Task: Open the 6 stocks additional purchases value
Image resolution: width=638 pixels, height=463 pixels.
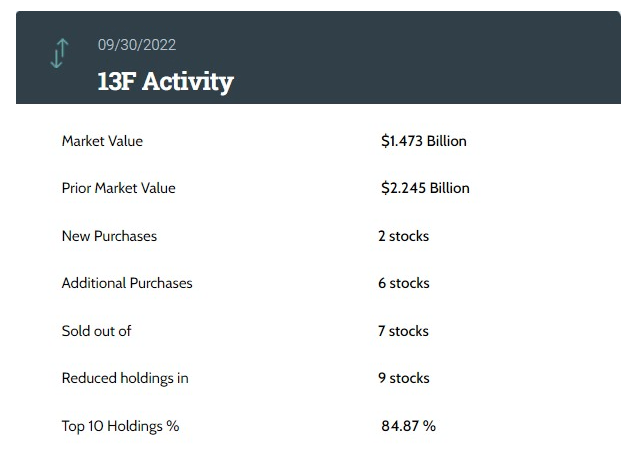Action: click(x=404, y=283)
